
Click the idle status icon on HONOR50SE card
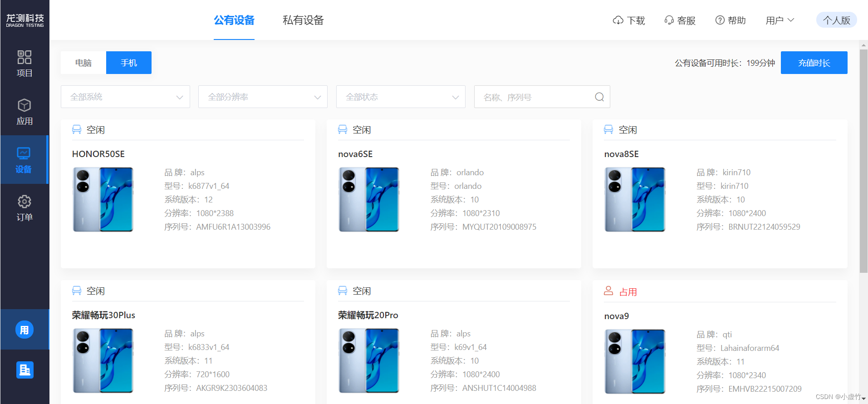click(77, 130)
